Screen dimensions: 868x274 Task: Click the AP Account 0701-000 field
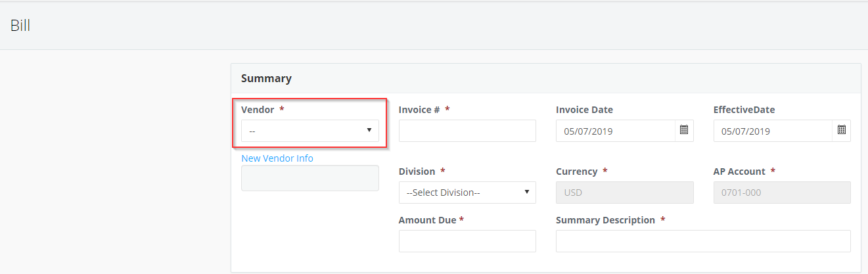click(782, 193)
